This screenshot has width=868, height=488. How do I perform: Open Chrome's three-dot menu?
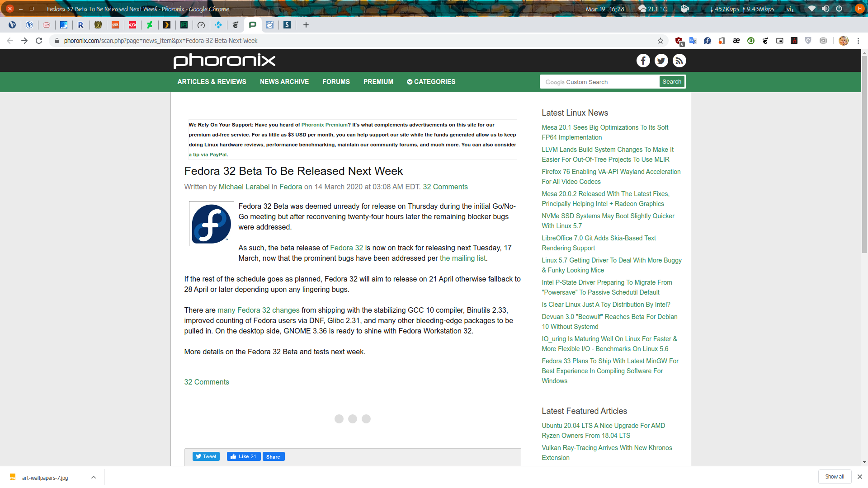click(x=858, y=41)
